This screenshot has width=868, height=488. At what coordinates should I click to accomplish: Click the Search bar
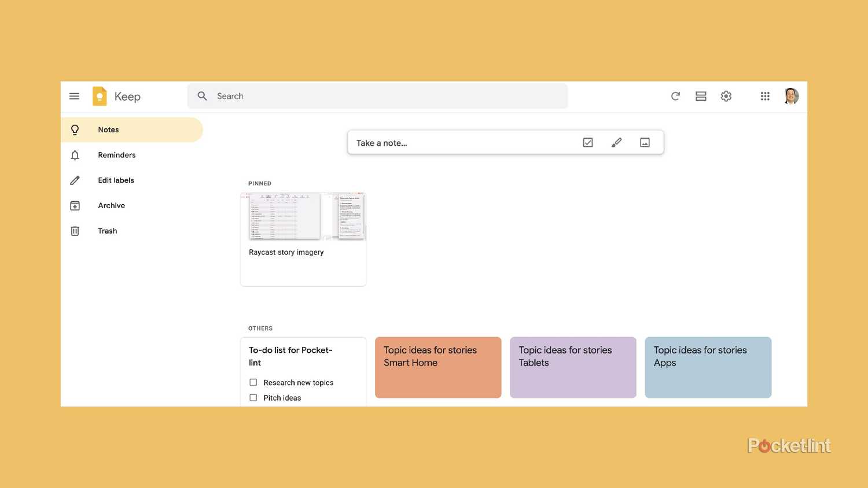click(x=377, y=96)
